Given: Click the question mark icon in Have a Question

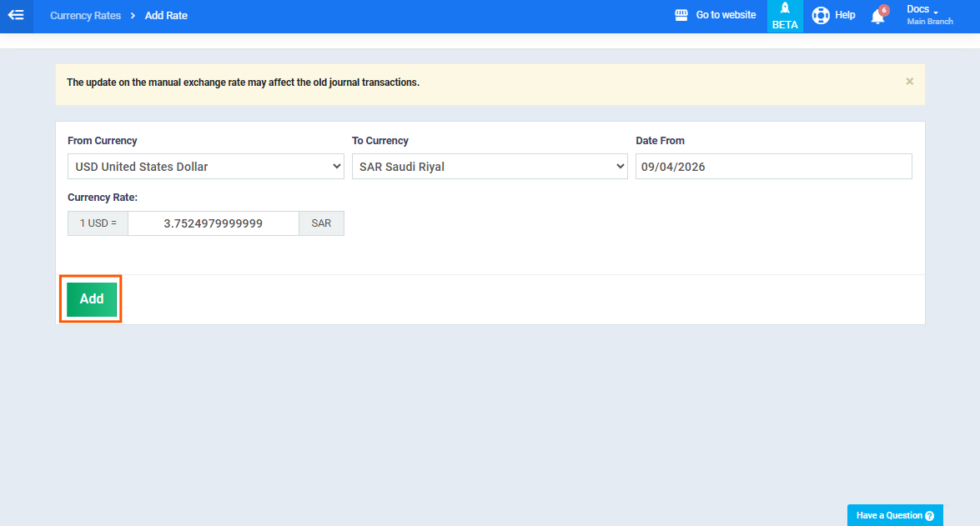Looking at the screenshot, I should (x=929, y=516).
